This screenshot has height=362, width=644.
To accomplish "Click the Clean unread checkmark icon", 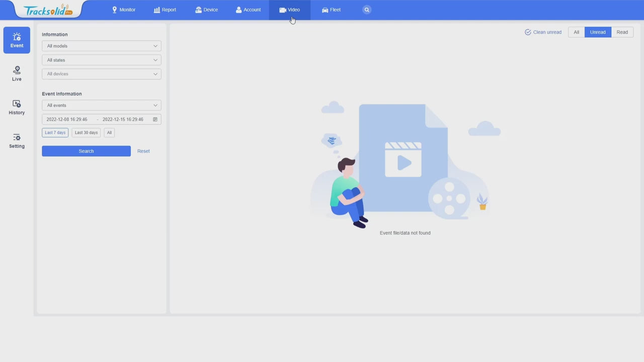I will [528, 32].
